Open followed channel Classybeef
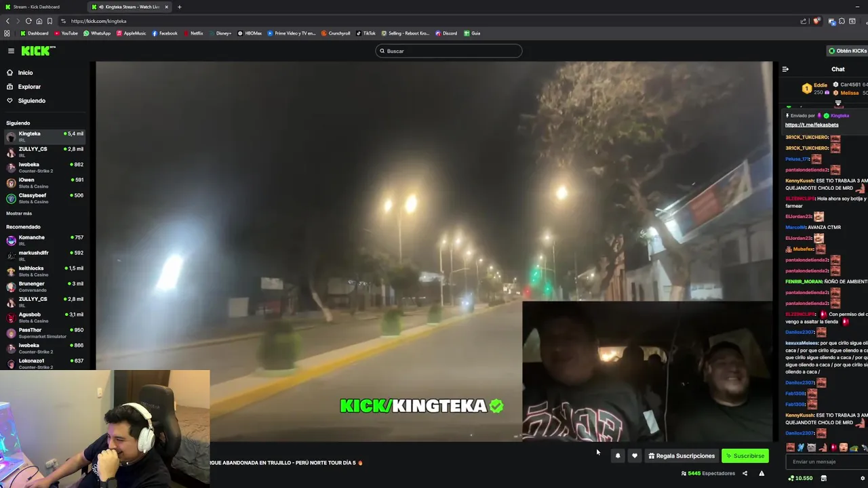 45,198
